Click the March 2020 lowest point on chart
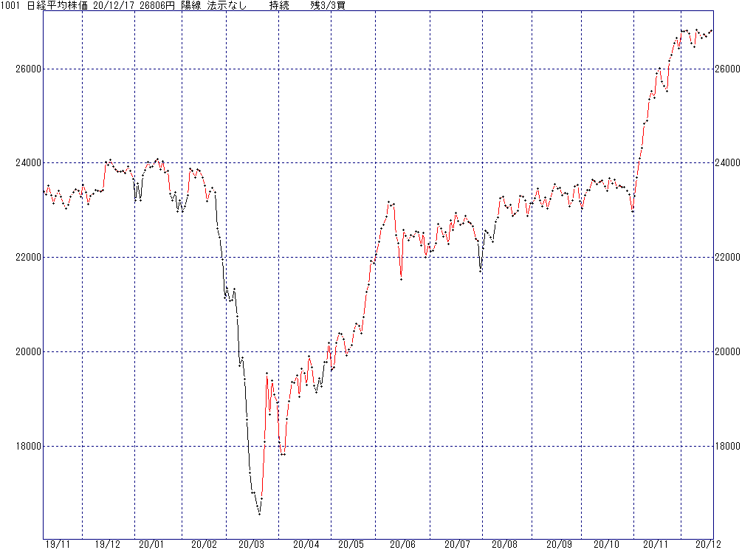This screenshot has width=756, height=550. pos(259,514)
